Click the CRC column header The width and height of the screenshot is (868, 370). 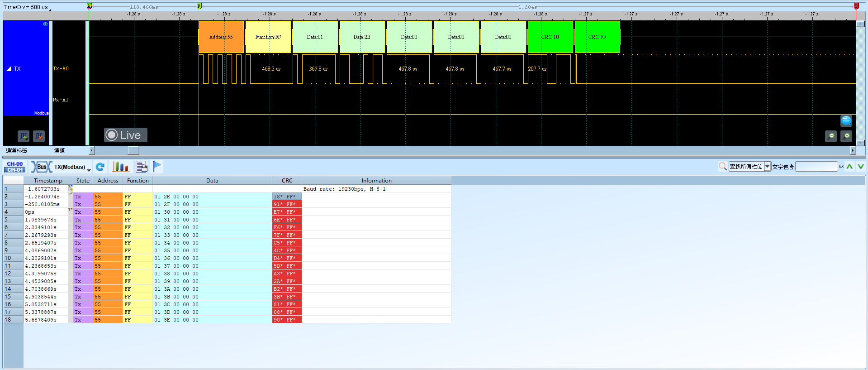click(x=287, y=180)
